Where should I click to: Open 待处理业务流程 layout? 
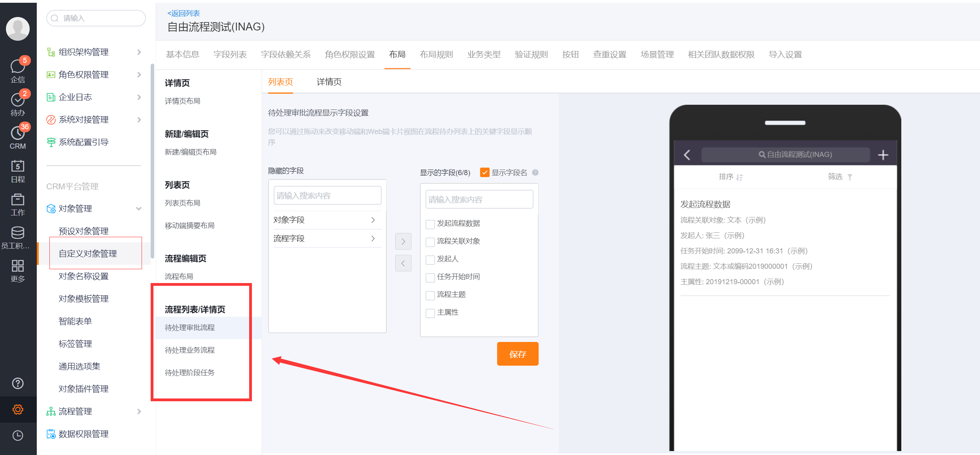[190, 350]
